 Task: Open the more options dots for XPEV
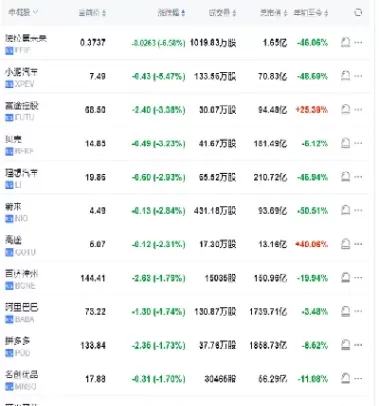click(x=358, y=76)
